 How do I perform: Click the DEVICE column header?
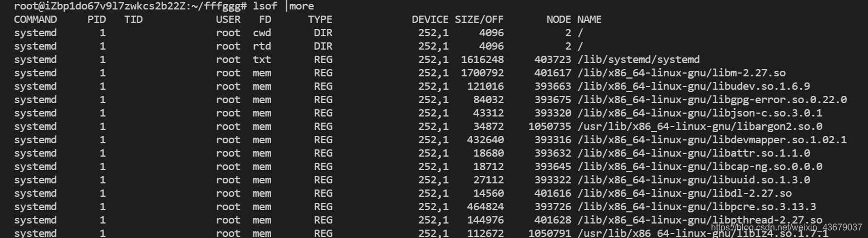430,20
